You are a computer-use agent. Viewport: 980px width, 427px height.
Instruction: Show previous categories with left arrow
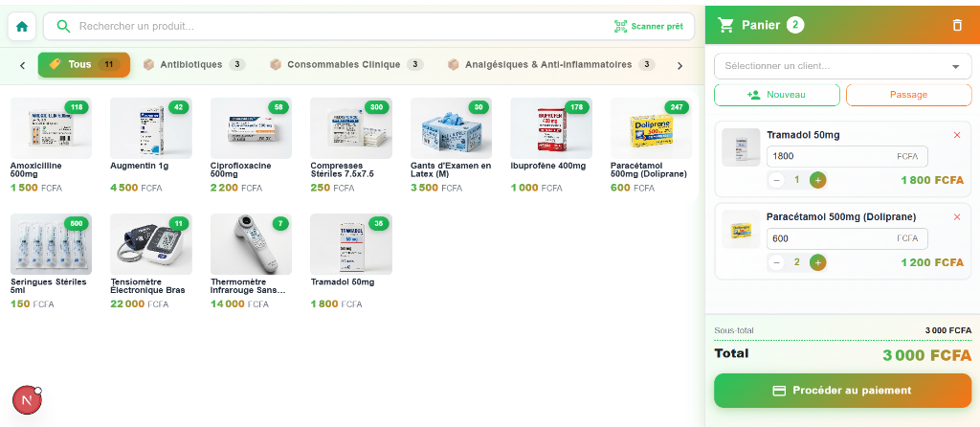click(23, 65)
